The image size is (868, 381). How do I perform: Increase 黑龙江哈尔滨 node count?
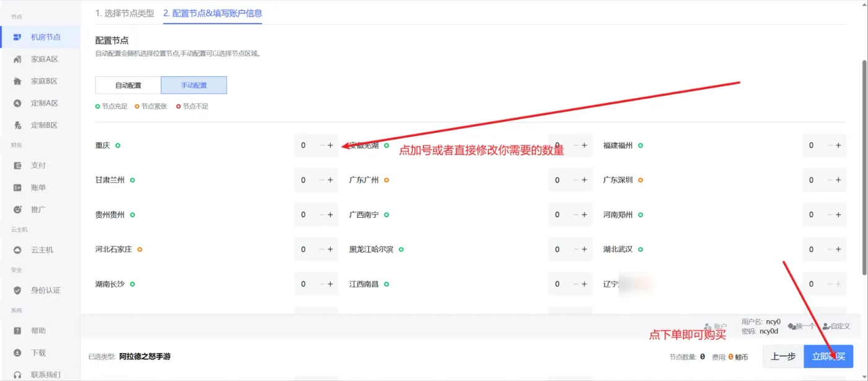[585, 249]
